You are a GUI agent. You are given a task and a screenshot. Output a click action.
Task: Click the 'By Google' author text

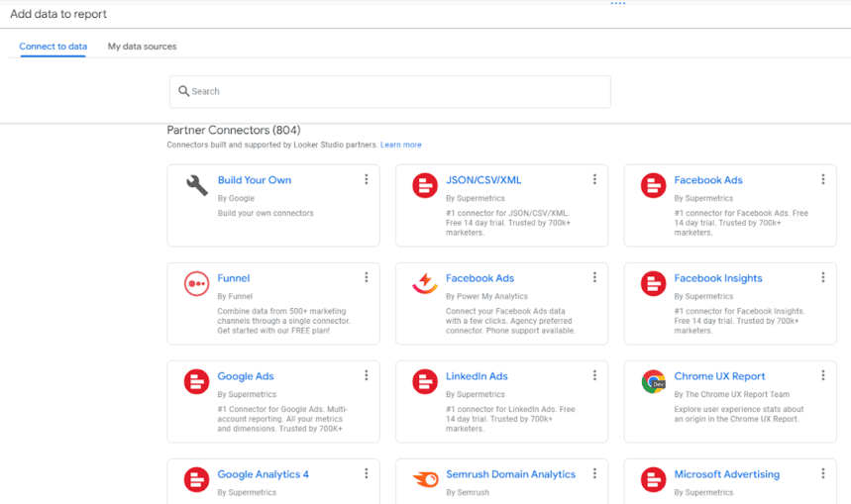[x=236, y=199]
